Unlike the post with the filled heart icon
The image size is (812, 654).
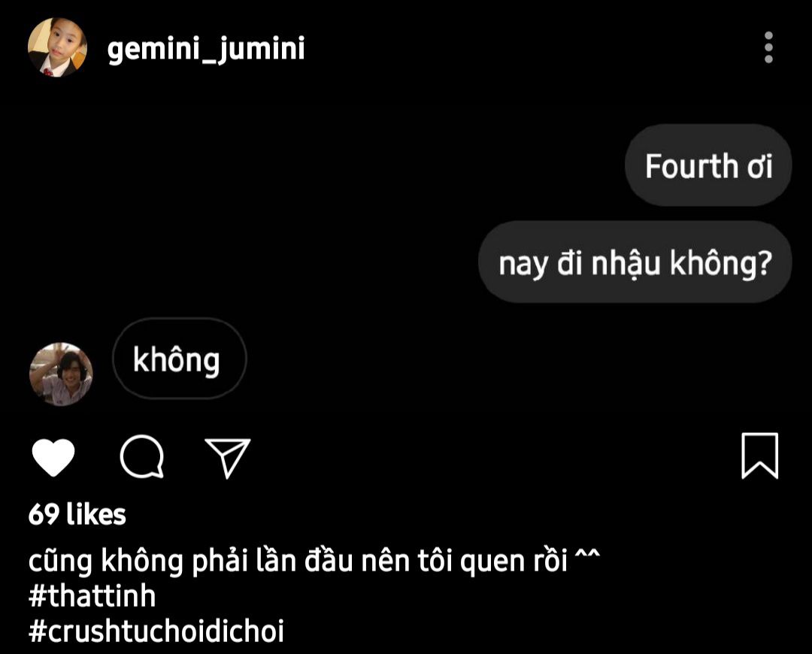click(x=53, y=457)
